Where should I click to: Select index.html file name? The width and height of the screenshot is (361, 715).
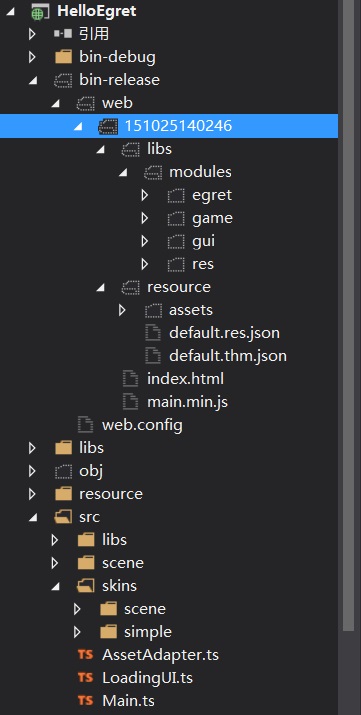pos(185,379)
